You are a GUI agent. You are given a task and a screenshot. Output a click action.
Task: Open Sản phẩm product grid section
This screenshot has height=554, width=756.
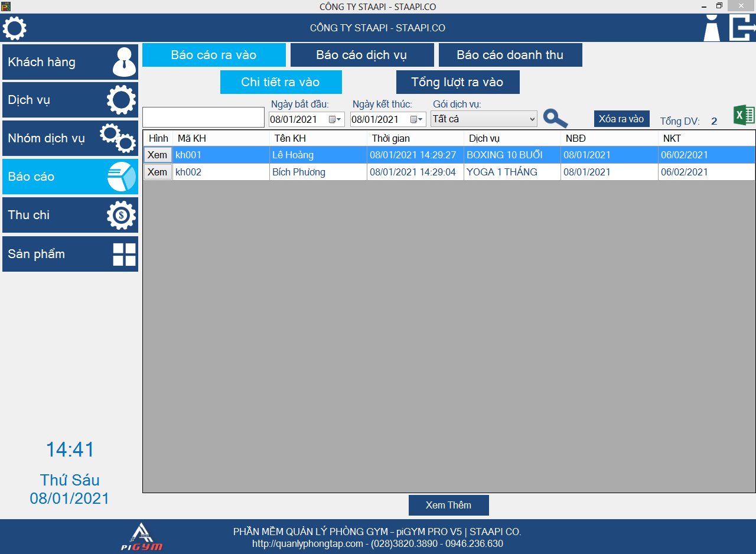pos(70,254)
